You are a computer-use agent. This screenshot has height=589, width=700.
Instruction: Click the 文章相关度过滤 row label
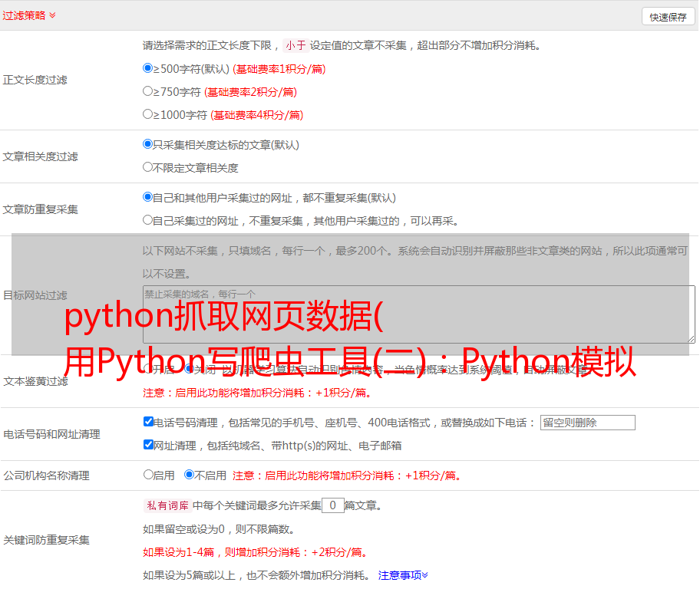click(x=40, y=156)
